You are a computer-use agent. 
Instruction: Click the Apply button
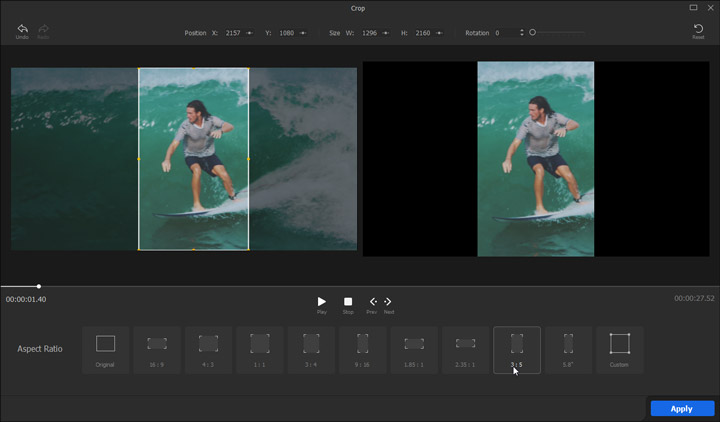point(682,409)
